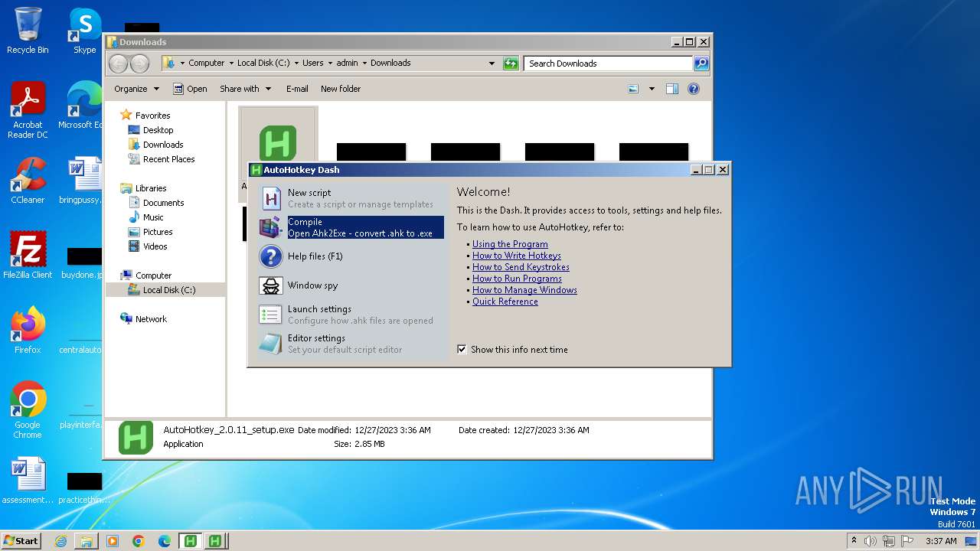Open Share with dropdown menu
Screen dimensions: 980x551
(x=245, y=89)
